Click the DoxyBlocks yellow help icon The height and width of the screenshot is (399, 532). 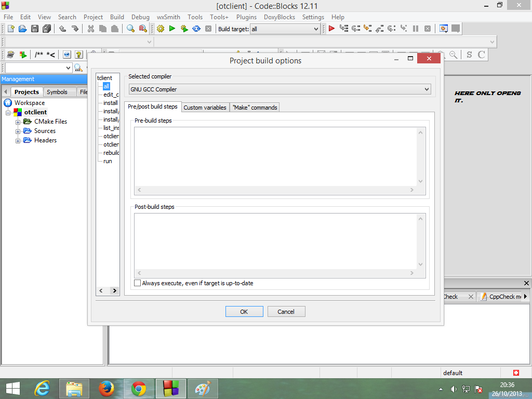79,54
